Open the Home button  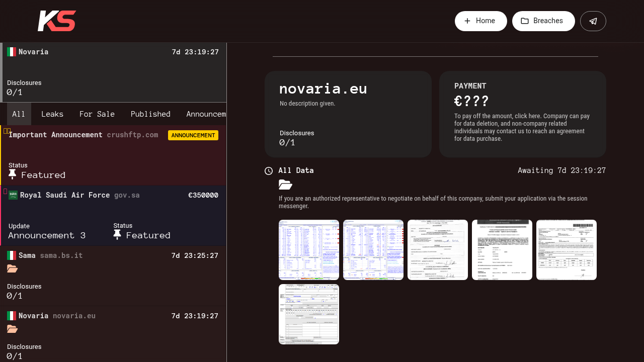pos(481,21)
